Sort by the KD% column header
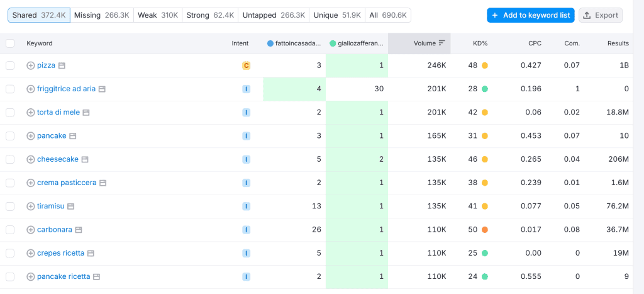Viewport: 644px width, 294px height. (479, 43)
